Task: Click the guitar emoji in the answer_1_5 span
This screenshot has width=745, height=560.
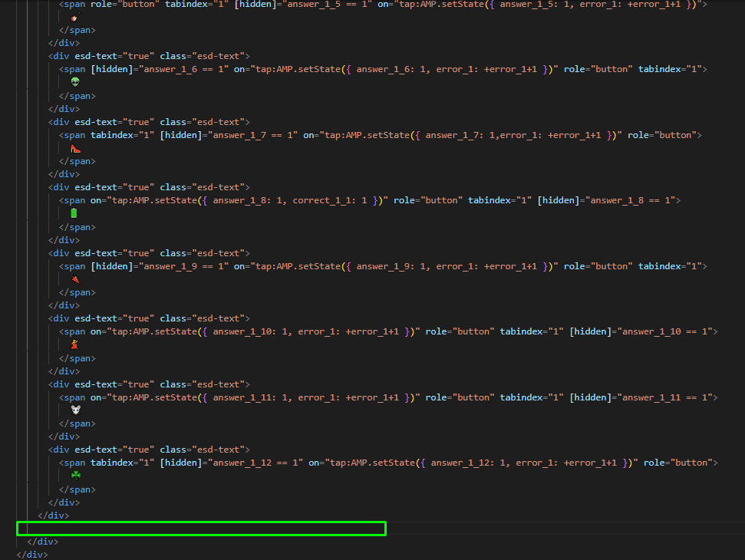Action: (75, 16)
